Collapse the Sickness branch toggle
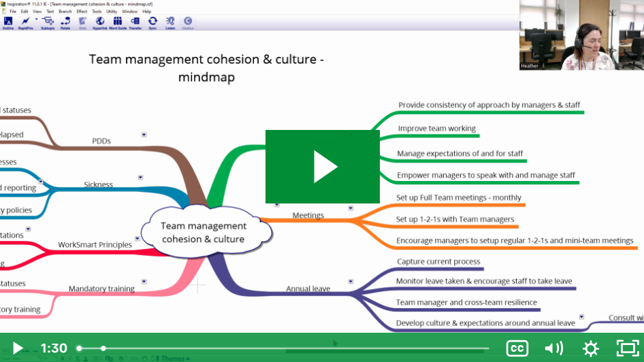Screen dimensions: 644x362 pos(140,178)
